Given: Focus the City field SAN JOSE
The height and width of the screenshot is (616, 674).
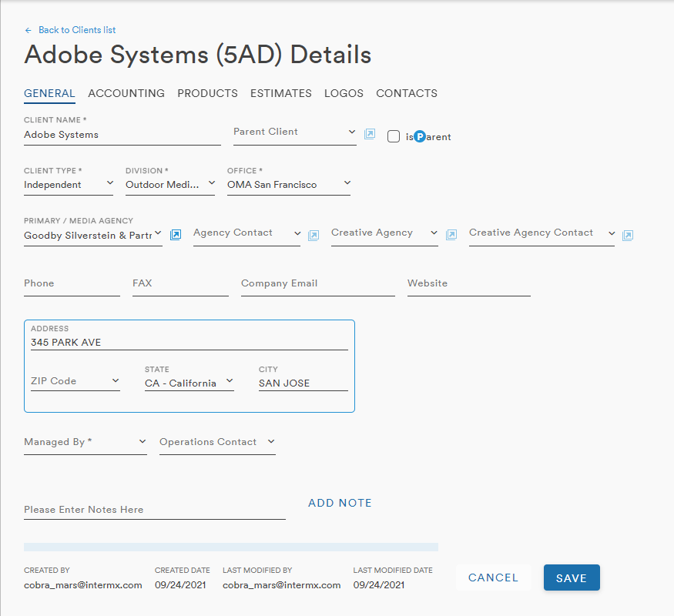Looking at the screenshot, I should click(x=303, y=383).
